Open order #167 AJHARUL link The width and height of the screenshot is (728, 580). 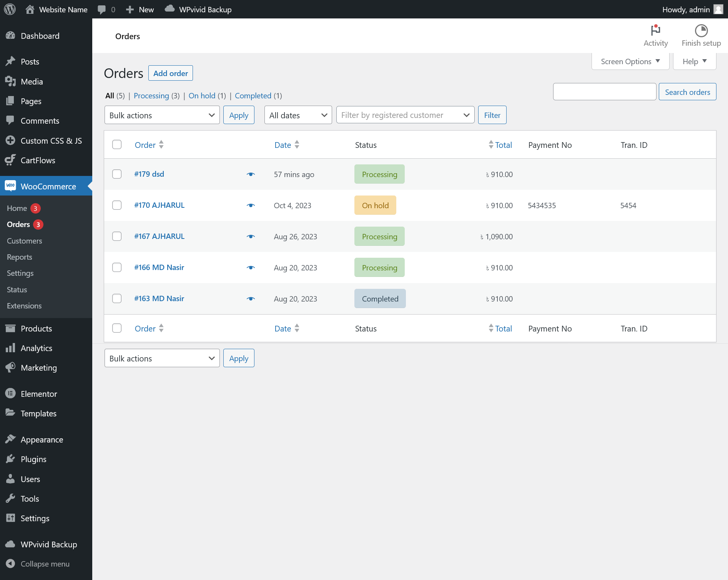point(159,236)
